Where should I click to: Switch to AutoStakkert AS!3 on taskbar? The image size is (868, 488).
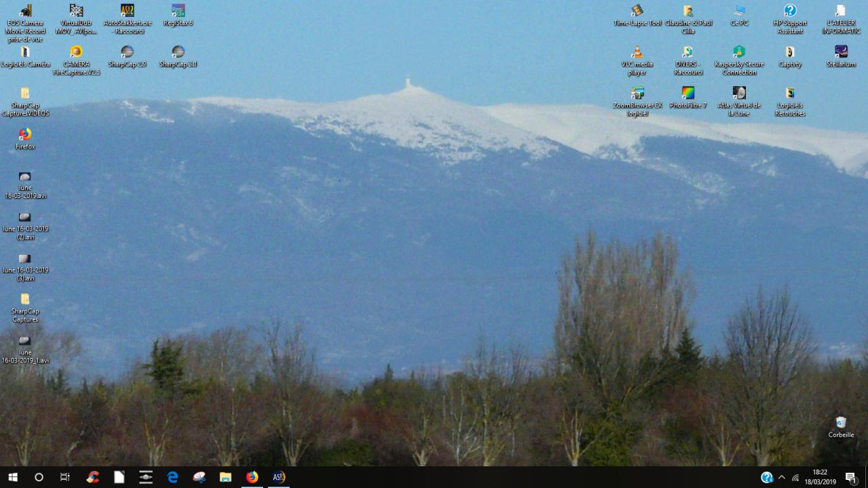[x=279, y=477]
